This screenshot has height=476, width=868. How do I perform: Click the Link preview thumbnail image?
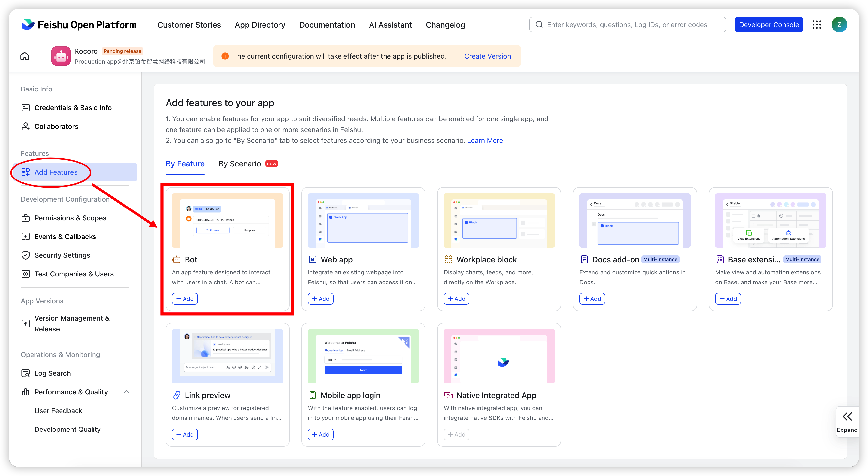click(x=227, y=356)
